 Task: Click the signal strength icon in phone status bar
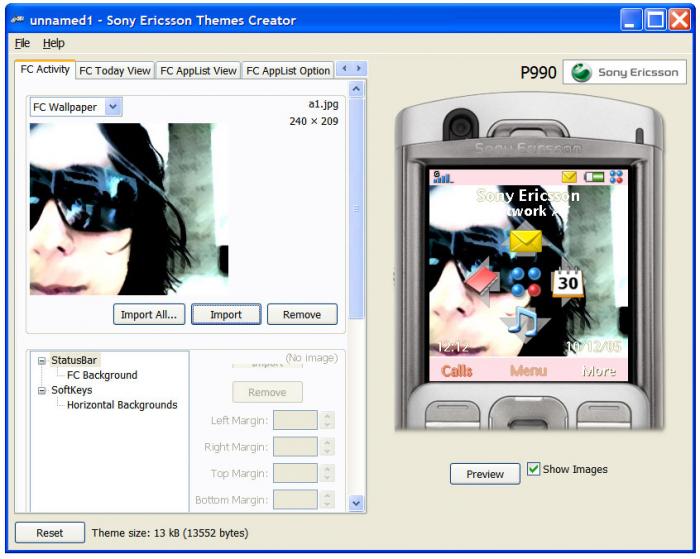click(x=440, y=177)
